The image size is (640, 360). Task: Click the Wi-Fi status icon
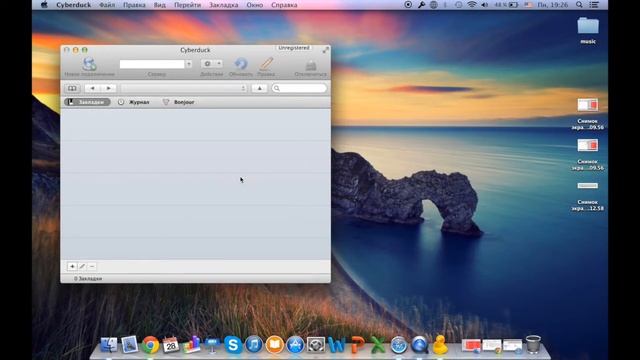point(472,5)
